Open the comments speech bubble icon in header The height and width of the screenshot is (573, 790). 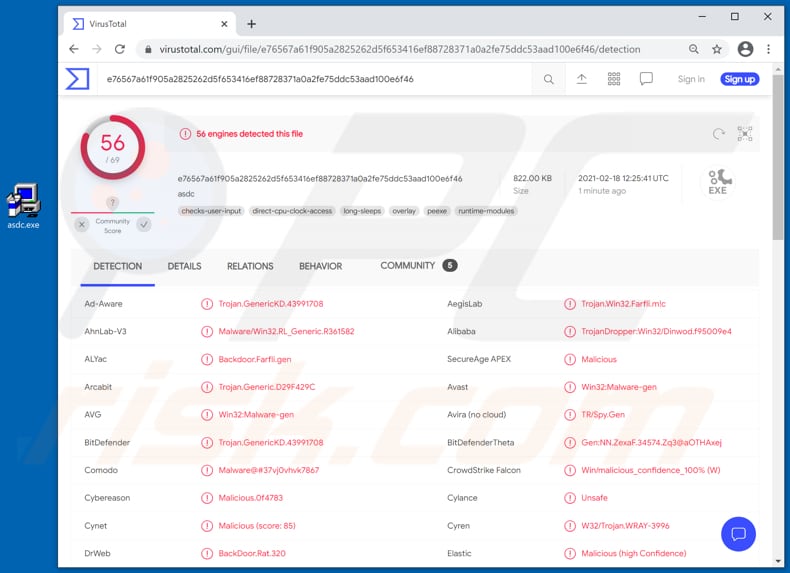(x=646, y=79)
